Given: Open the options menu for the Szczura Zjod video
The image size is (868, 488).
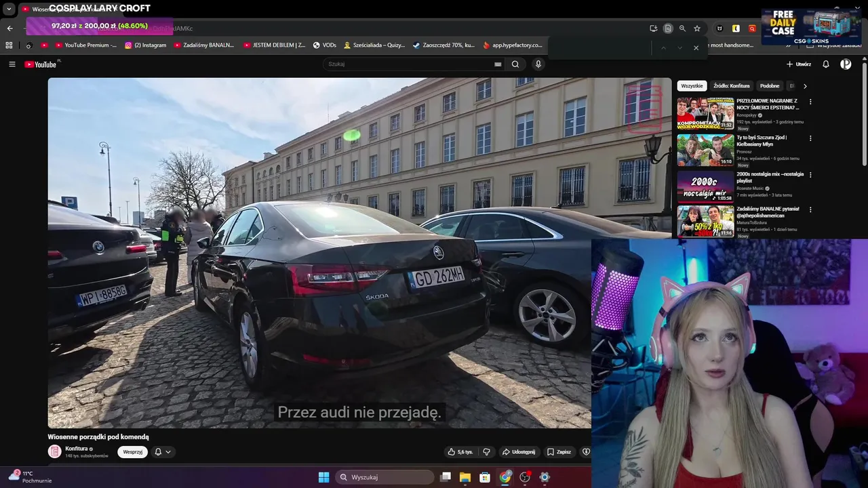Looking at the screenshot, I should tap(810, 139).
